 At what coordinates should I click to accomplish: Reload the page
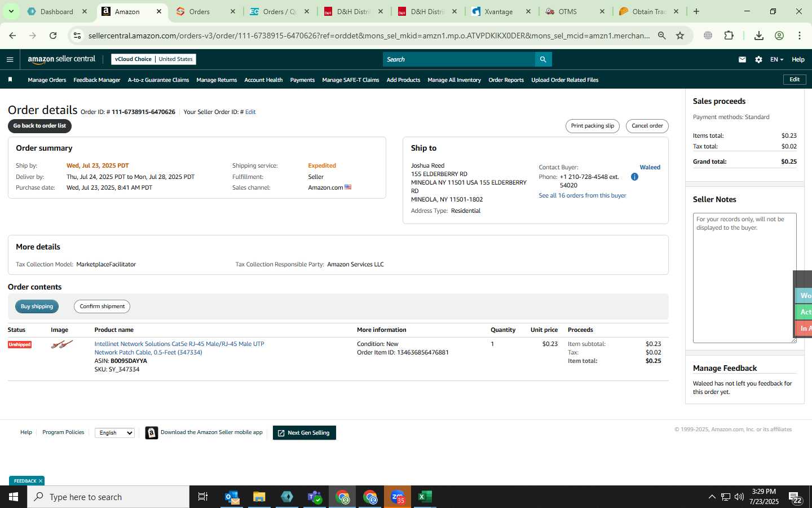[53, 36]
